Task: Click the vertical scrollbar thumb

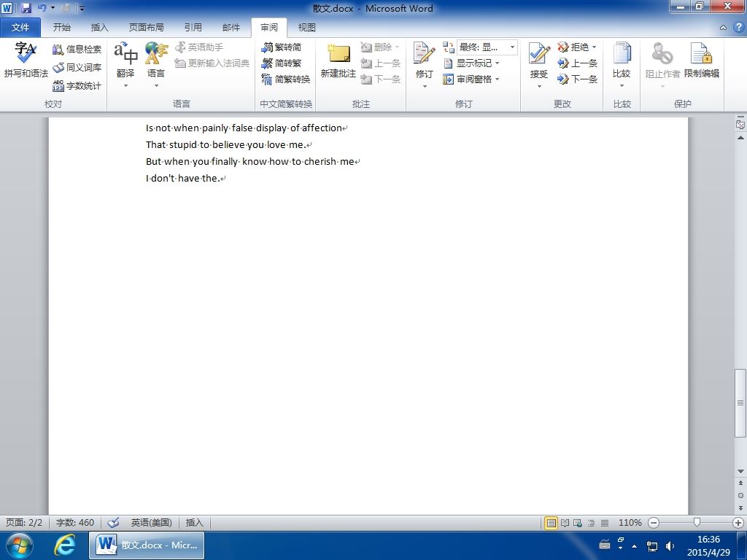Action: click(740, 402)
